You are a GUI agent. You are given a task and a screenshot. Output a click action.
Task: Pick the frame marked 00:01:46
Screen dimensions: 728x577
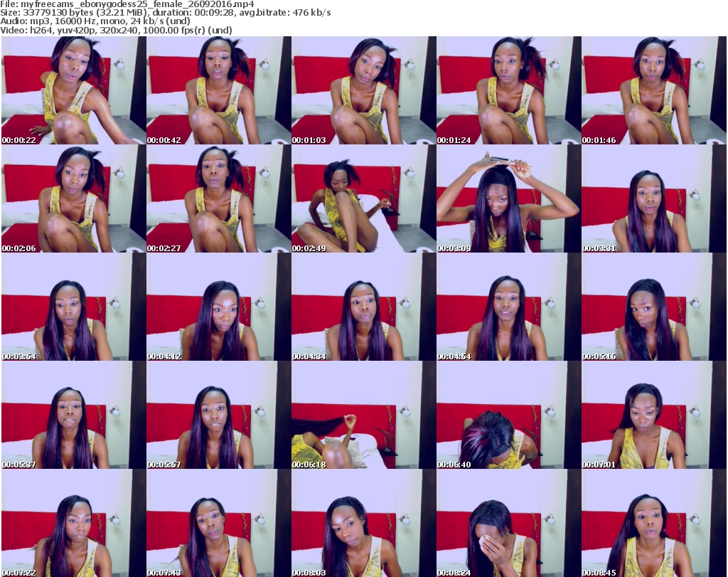(654, 90)
